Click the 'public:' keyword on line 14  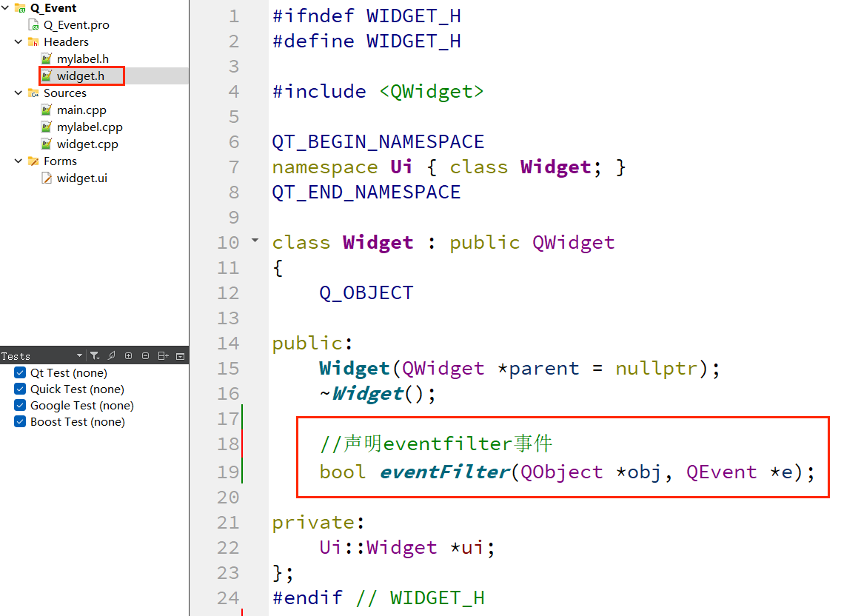click(312, 343)
